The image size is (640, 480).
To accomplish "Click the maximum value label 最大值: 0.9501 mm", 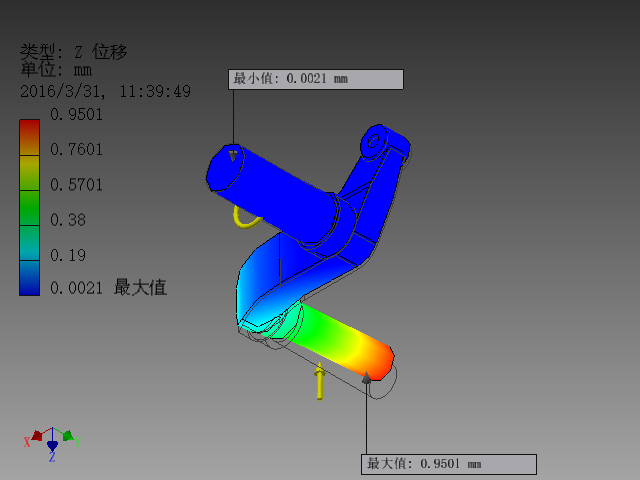I will pos(449,464).
